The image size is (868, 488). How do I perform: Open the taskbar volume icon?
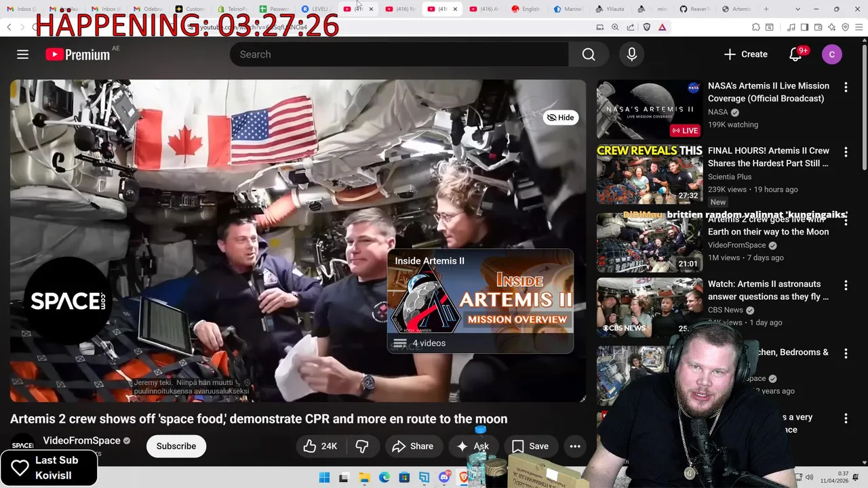(x=810, y=477)
